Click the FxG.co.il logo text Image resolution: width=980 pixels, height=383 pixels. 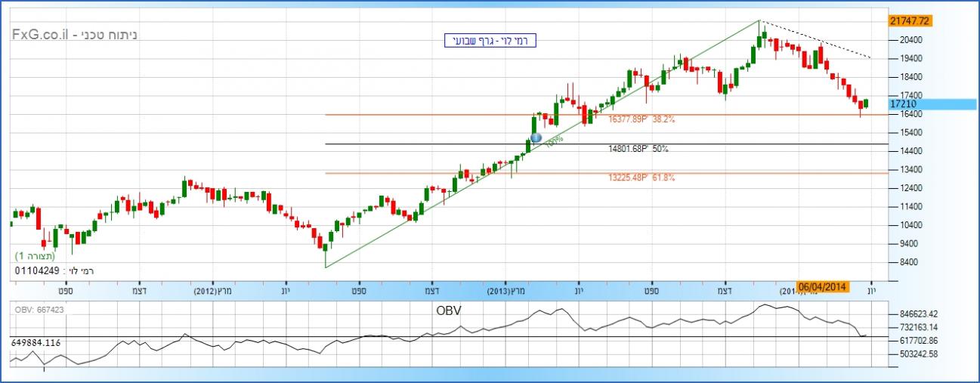(x=73, y=35)
